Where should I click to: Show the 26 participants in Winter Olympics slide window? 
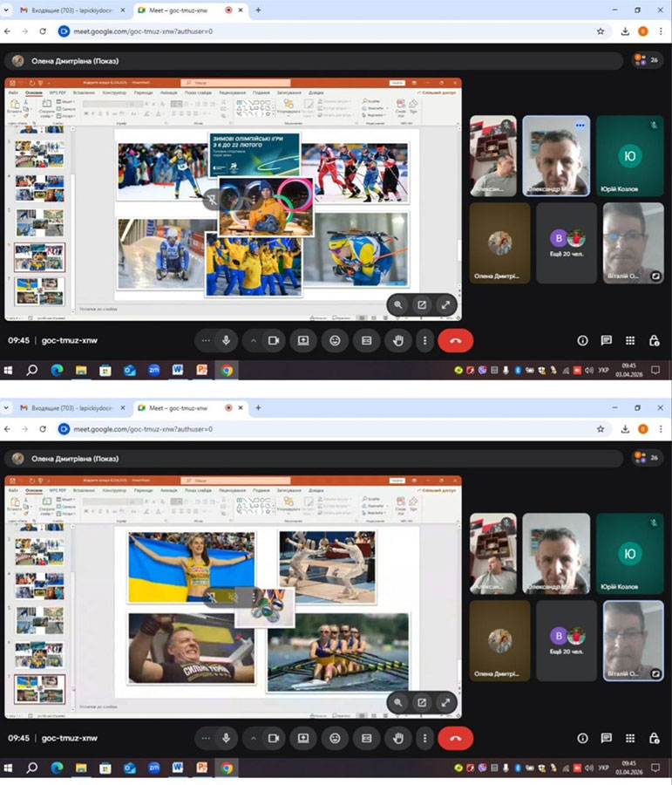click(x=647, y=60)
